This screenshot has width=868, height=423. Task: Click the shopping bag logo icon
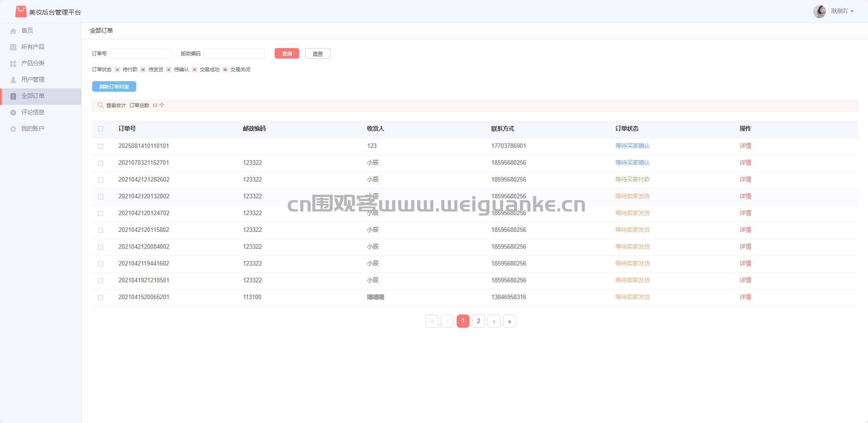(21, 11)
